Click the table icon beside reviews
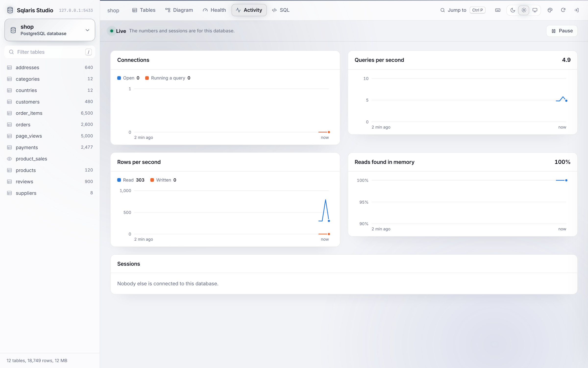The image size is (588, 368). tap(10, 182)
